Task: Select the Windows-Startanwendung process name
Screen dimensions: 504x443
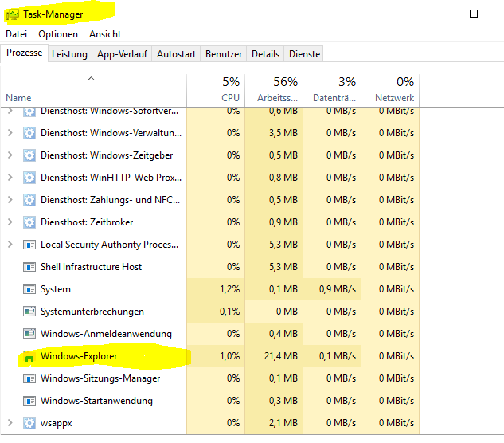Action: point(96,401)
